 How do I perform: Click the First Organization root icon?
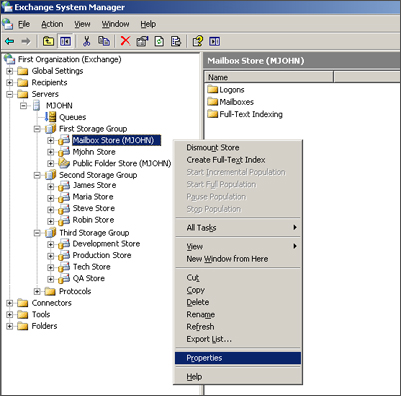pos(9,59)
